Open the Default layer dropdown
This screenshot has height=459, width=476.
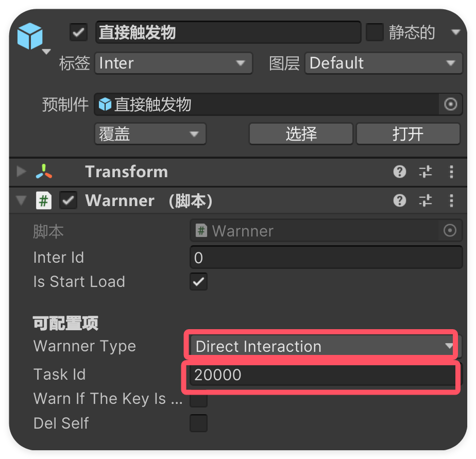(382, 63)
